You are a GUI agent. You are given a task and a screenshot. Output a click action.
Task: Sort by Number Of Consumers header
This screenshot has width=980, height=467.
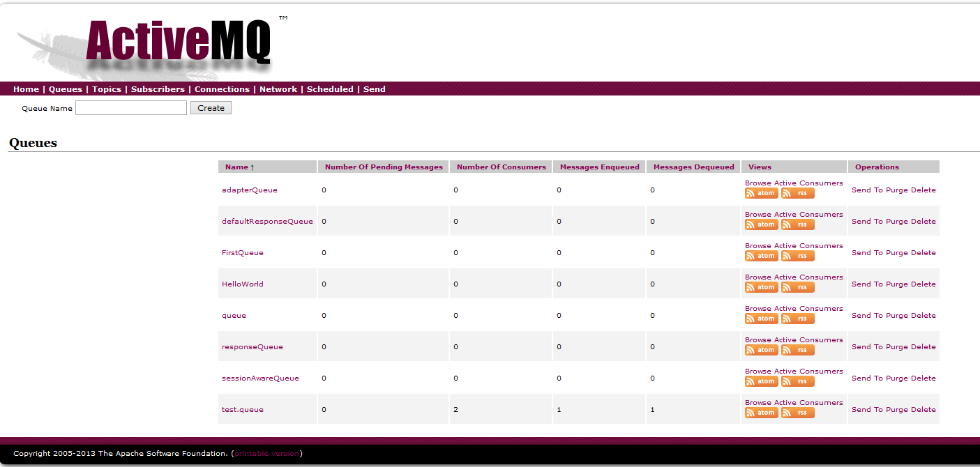tap(502, 167)
